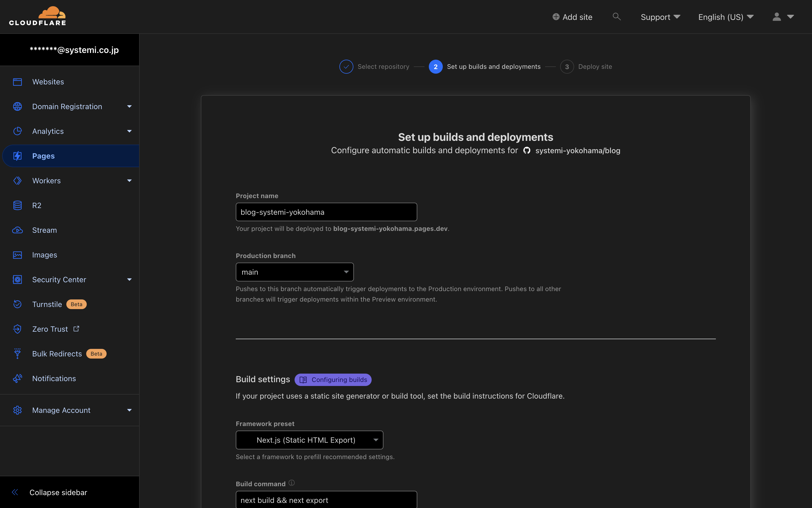The height and width of the screenshot is (508, 812).
Task: Click the Images picture icon
Action: pos(17,255)
